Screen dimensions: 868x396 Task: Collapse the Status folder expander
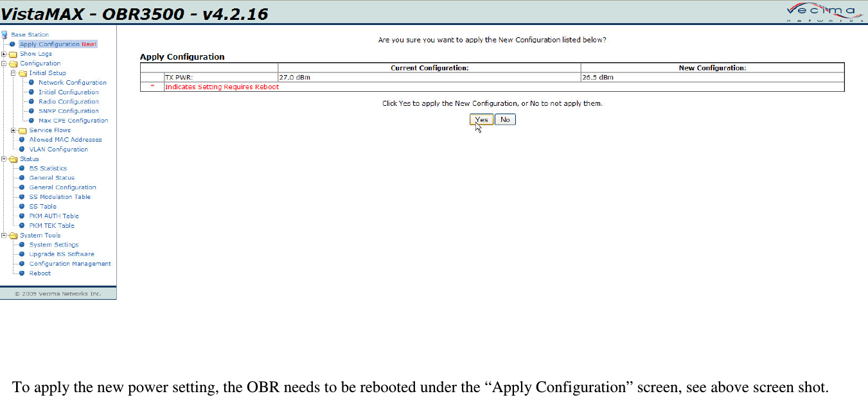tap(4, 159)
